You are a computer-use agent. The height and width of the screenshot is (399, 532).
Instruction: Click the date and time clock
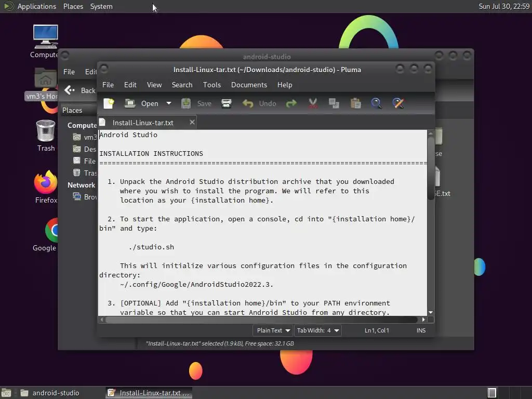pos(504,6)
